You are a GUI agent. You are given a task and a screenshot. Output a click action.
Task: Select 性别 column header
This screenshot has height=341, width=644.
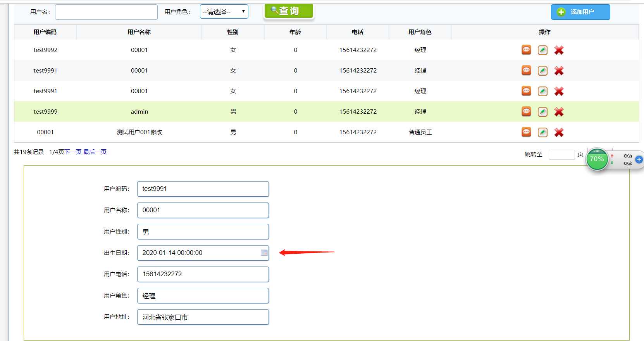coord(233,32)
